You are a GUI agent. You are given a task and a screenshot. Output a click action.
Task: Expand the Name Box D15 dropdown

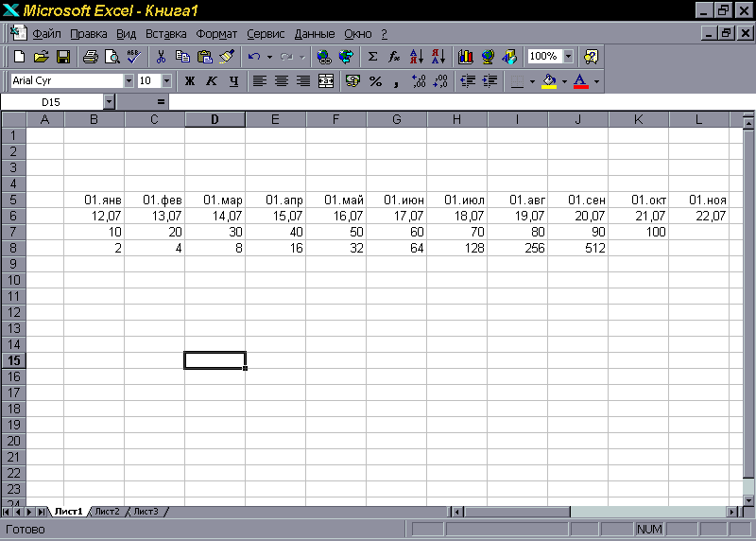coord(109,102)
